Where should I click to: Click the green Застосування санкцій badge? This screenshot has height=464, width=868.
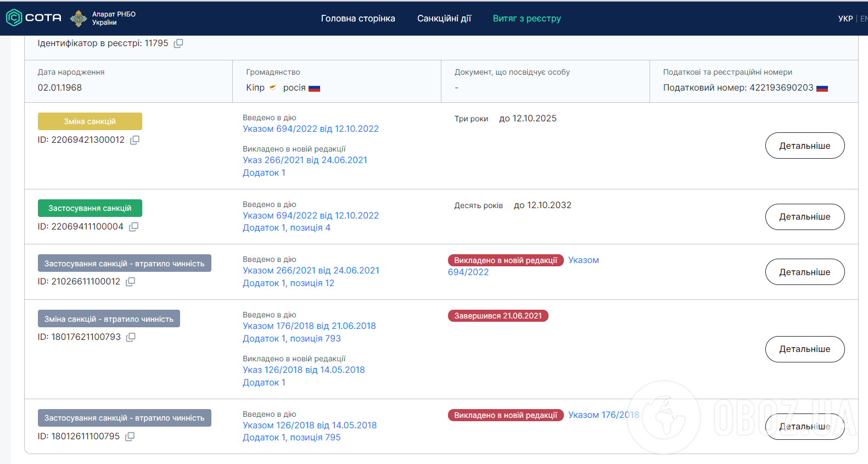pyautogui.click(x=89, y=208)
